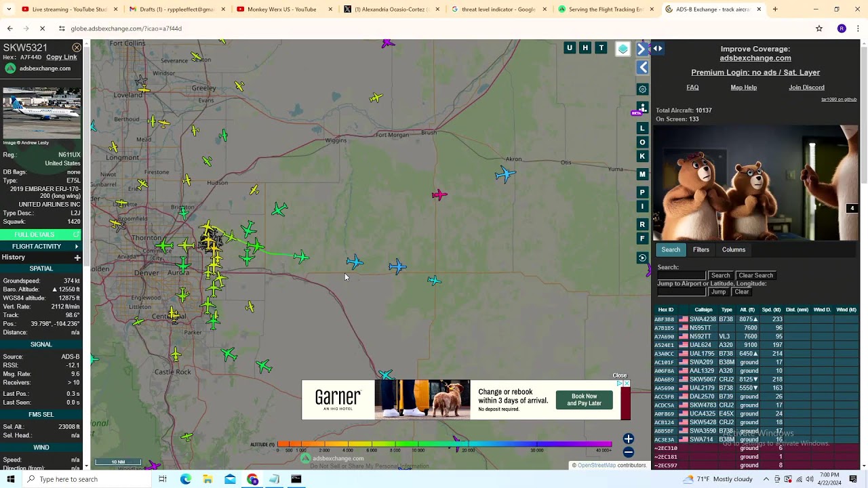Sort table by Type column header
This screenshot has height=488, width=868.
(726, 310)
